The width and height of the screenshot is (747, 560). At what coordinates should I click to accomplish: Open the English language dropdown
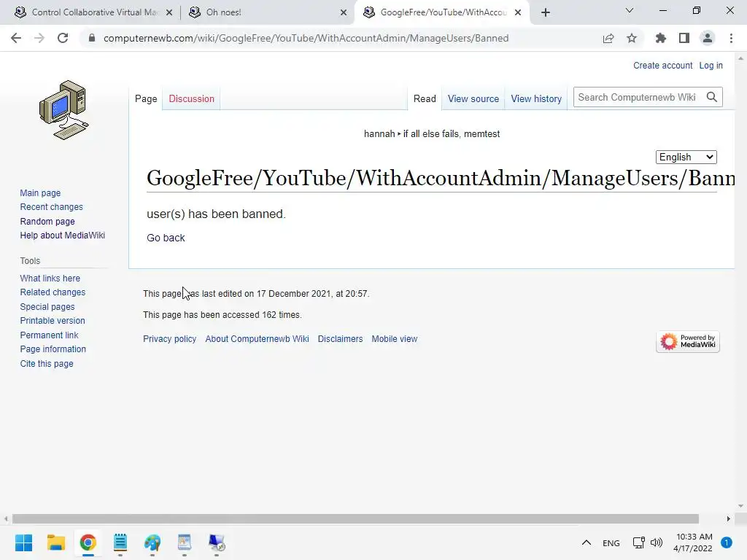pyautogui.click(x=686, y=157)
